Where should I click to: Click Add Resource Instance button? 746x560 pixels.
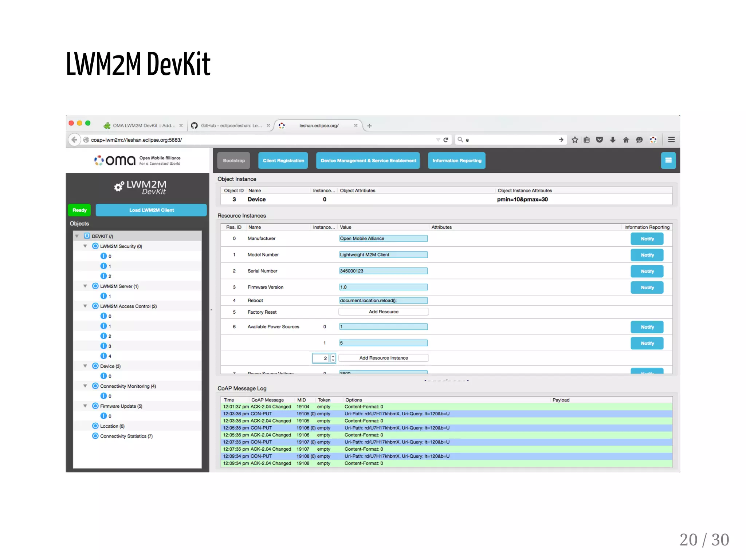tap(384, 358)
